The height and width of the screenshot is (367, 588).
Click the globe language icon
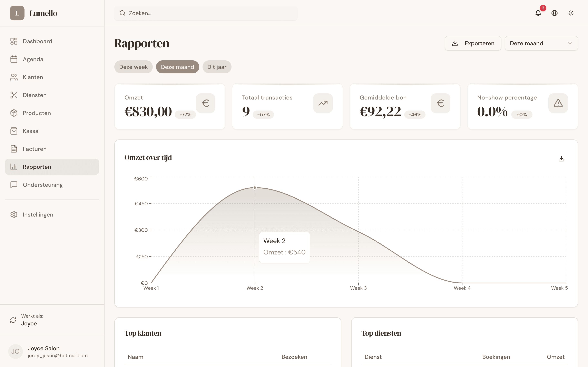point(555,13)
